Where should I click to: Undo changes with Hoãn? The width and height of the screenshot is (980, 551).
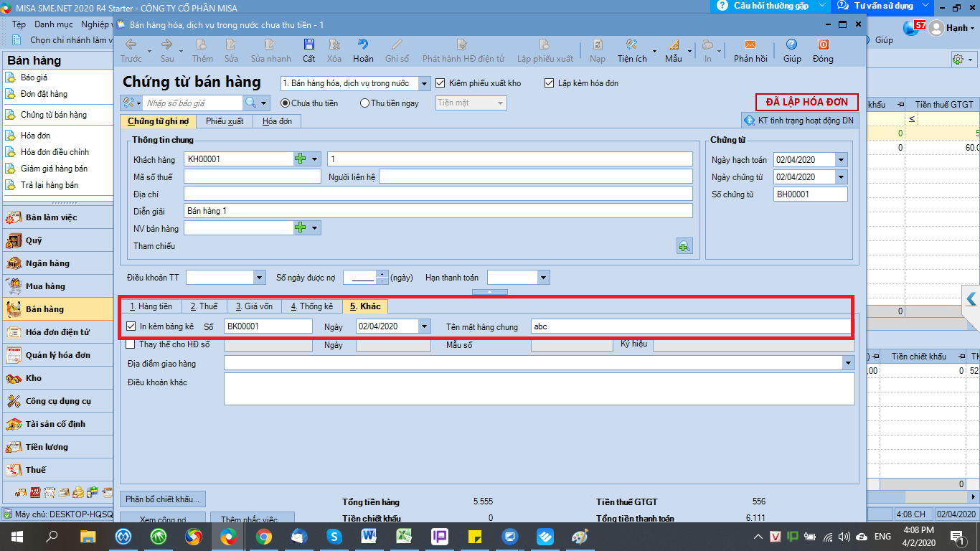[x=363, y=50]
